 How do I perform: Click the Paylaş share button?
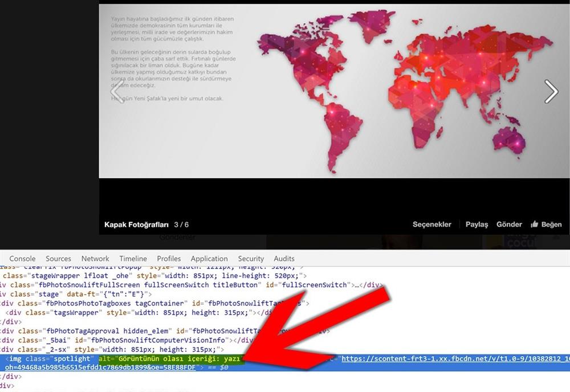click(477, 224)
